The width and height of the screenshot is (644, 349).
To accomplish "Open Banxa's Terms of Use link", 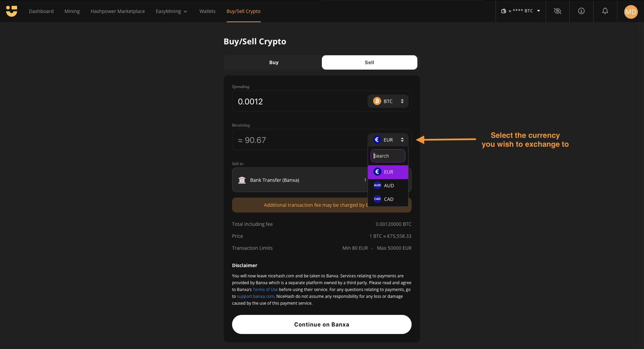I will (x=265, y=289).
